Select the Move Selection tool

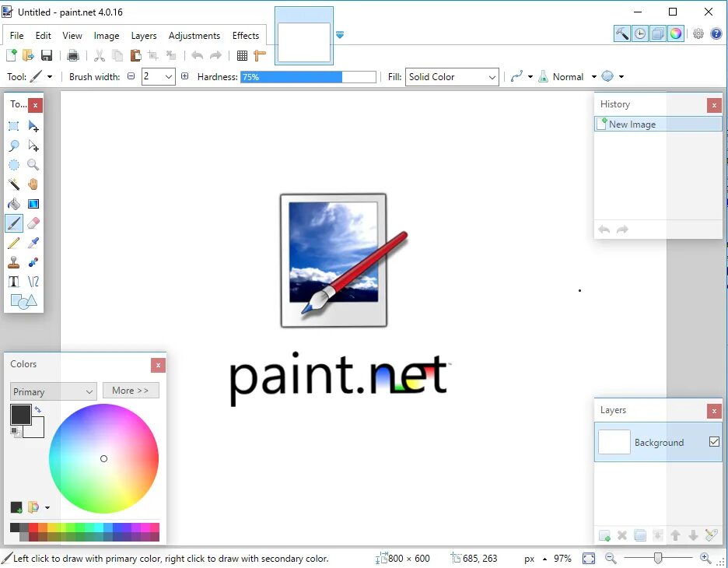[33, 146]
